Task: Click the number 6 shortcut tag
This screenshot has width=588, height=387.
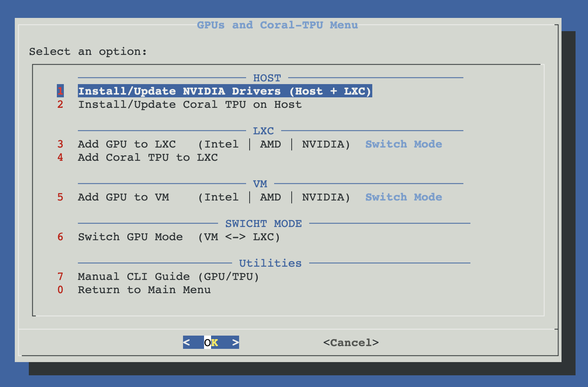Action: [60, 237]
